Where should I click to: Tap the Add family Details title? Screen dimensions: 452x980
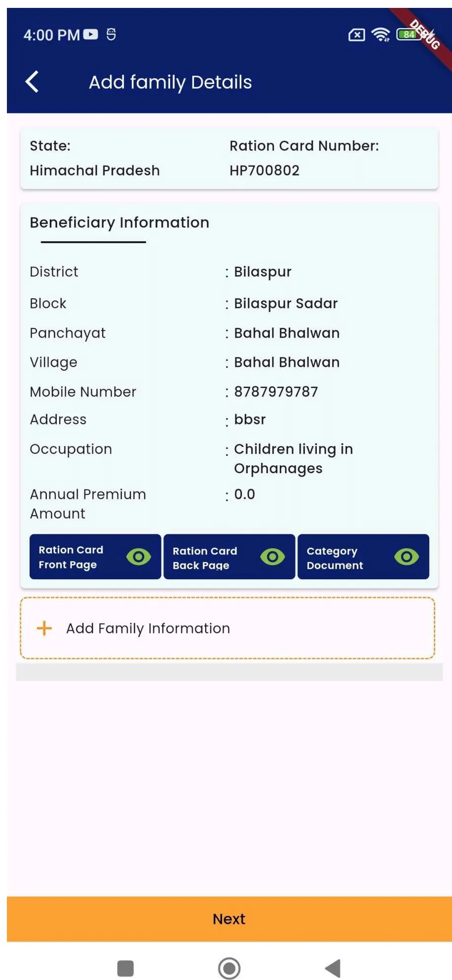170,82
